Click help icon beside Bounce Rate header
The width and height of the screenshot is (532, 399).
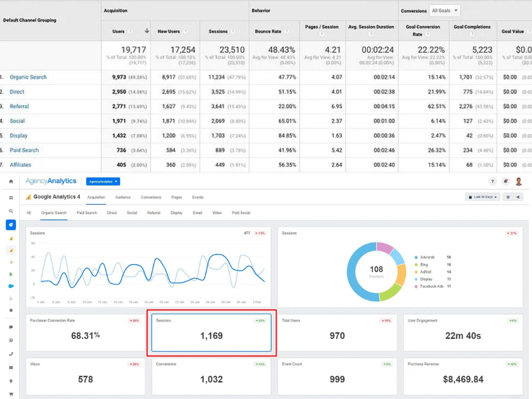tap(287, 31)
